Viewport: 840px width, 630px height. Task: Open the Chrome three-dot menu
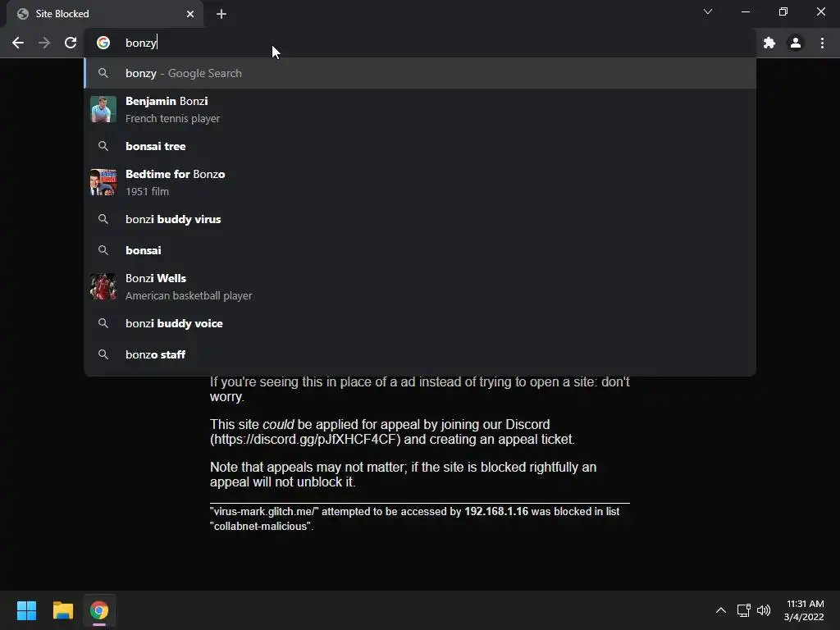click(x=822, y=43)
